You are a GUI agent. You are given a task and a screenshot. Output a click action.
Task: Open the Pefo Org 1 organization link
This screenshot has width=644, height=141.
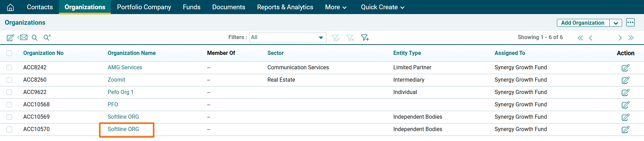click(120, 92)
